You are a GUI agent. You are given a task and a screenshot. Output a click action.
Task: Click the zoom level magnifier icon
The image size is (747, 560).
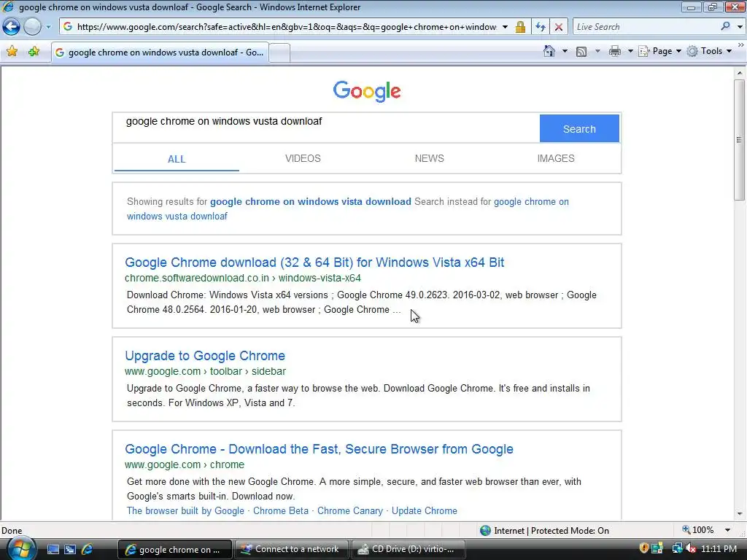[686, 529]
